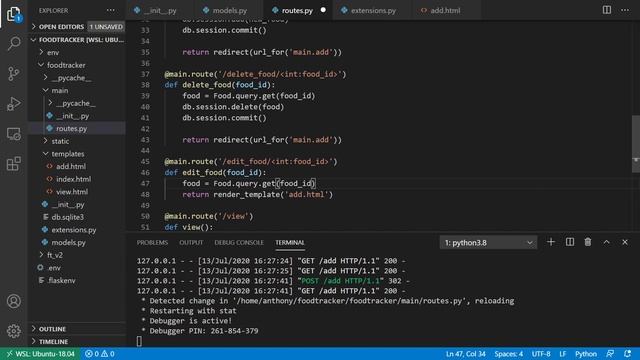Open the Output panel tab
This screenshot has width=640, height=360.
[x=191, y=242]
